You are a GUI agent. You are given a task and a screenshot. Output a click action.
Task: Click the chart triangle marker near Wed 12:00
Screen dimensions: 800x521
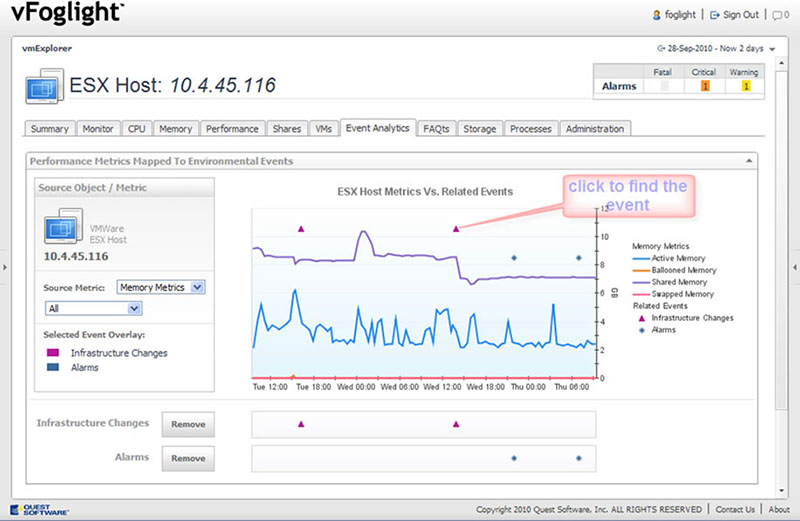(x=456, y=229)
